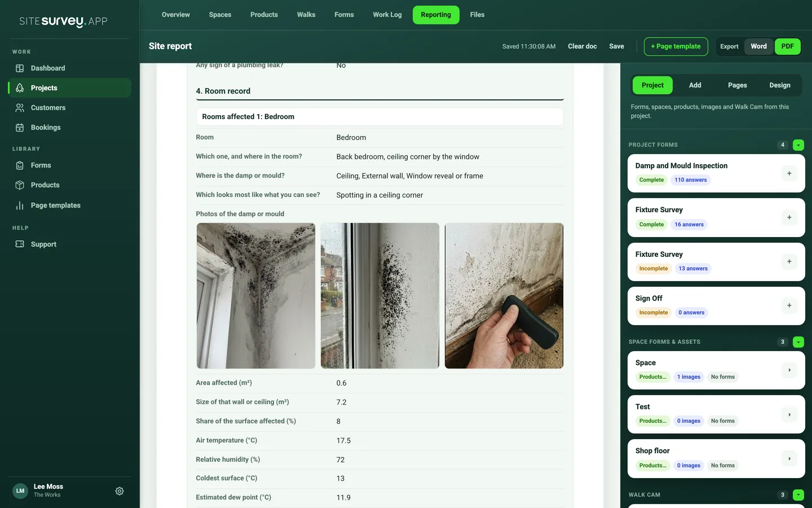Collapse the Walk Cam section
The image size is (812, 508).
[x=798, y=495]
